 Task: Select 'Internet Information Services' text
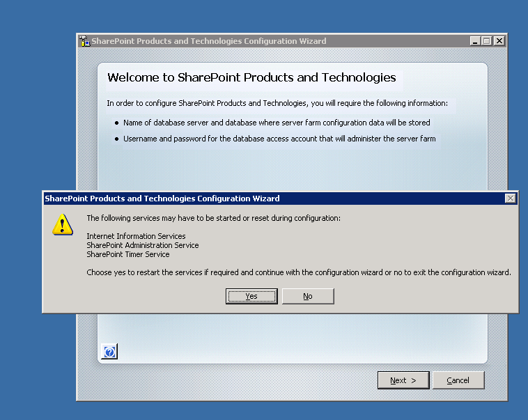(x=136, y=236)
